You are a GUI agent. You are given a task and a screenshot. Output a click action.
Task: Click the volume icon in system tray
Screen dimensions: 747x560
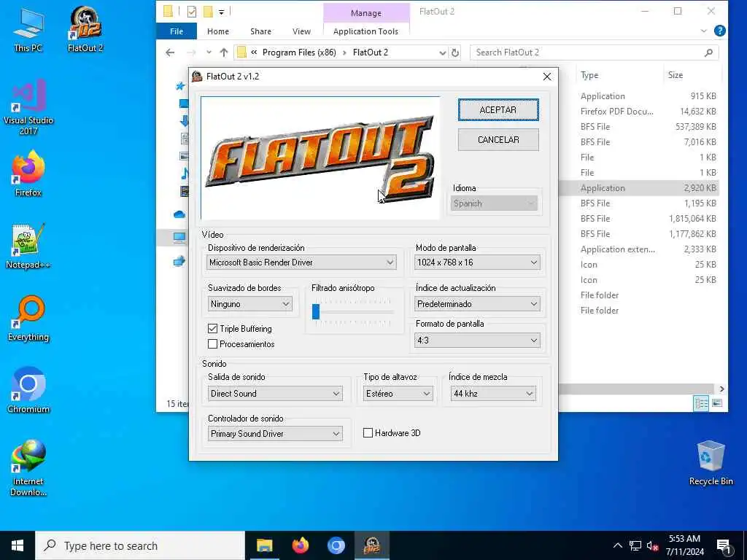tap(652, 545)
